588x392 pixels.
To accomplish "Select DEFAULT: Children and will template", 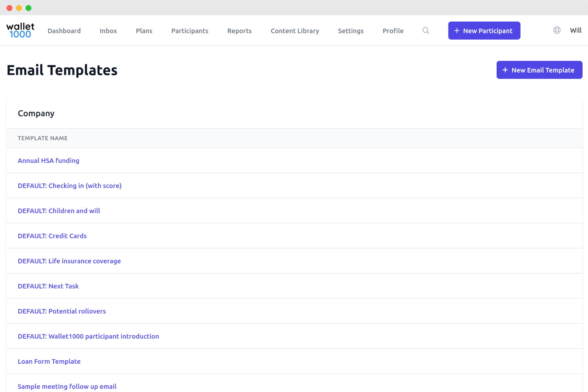I will [59, 211].
